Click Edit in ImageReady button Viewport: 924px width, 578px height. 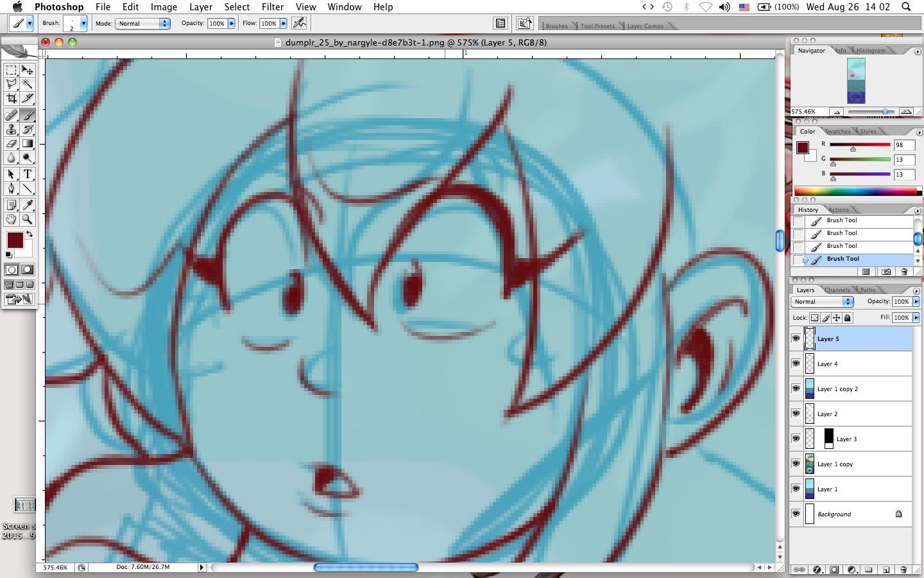coord(19,299)
